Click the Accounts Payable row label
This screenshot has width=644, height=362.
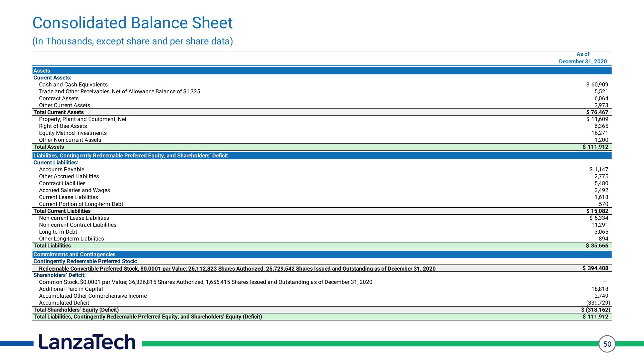pyautogui.click(x=62, y=170)
